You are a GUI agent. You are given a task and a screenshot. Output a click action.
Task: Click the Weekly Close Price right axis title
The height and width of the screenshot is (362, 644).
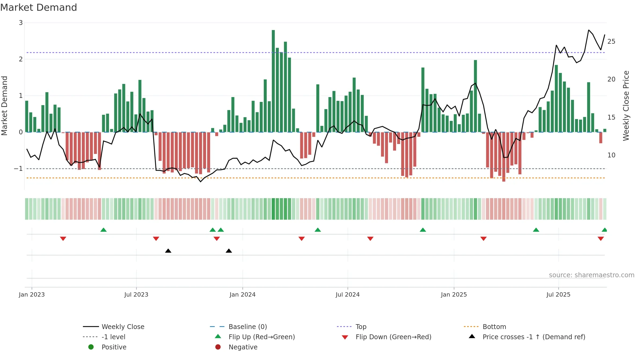(x=626, y=106)
